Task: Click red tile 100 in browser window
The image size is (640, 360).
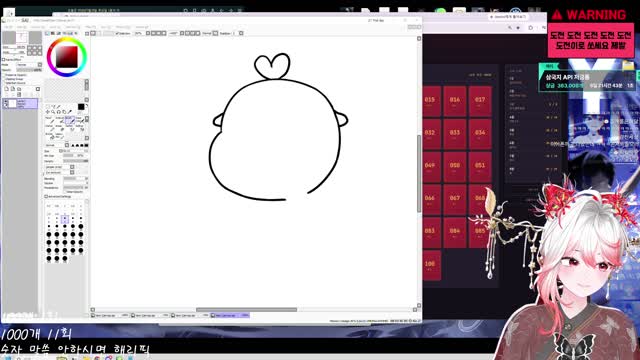Action: 430,265
